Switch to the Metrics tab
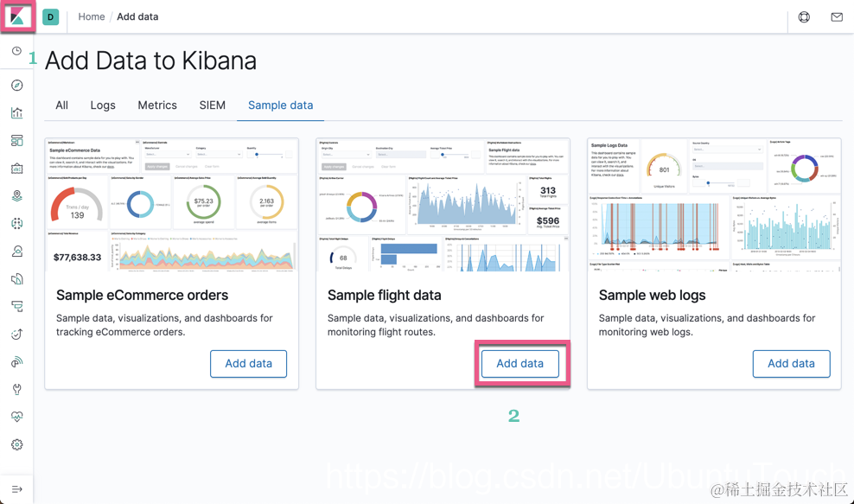The width and height of the screenshot is (854, 504). tap(157, 105)
